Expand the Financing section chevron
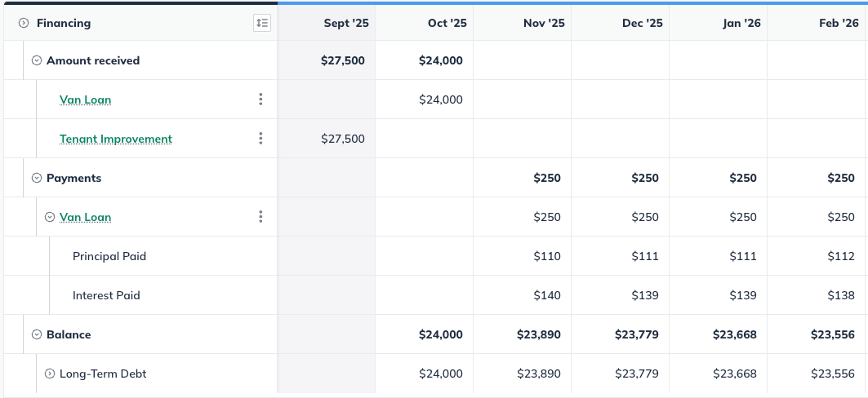The height and width of the screenshot is (398, 868). [x=23, y=23]
